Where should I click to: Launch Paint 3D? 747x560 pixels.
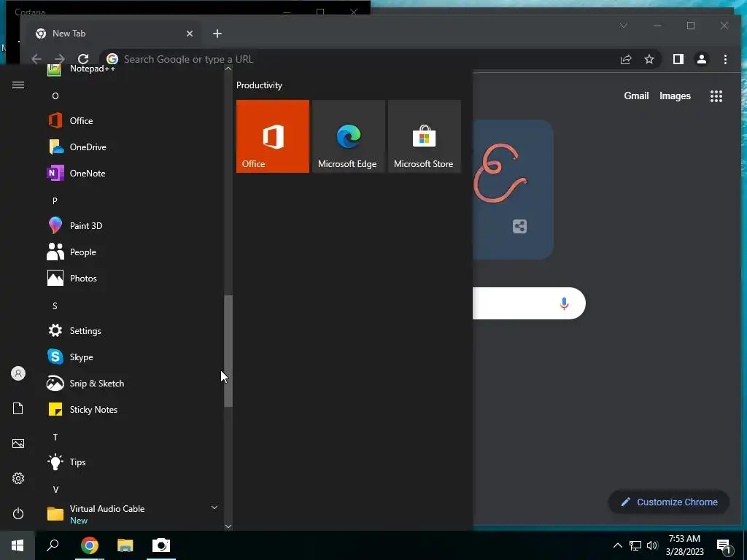tap(133, 226)
